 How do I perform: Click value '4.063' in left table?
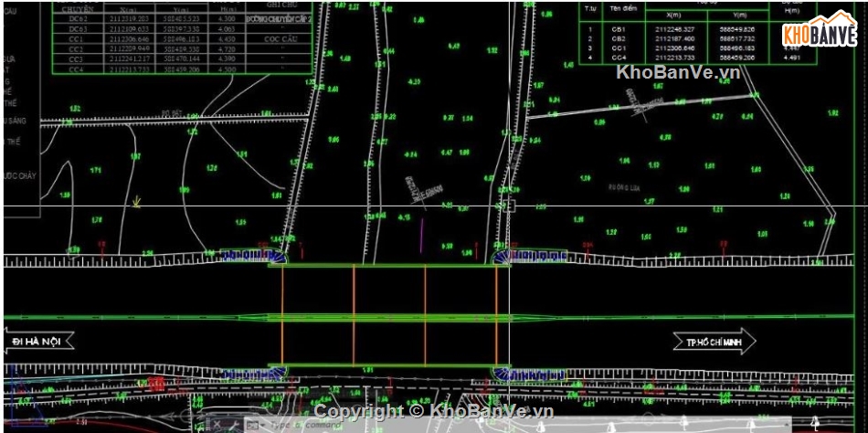point(228,29)
